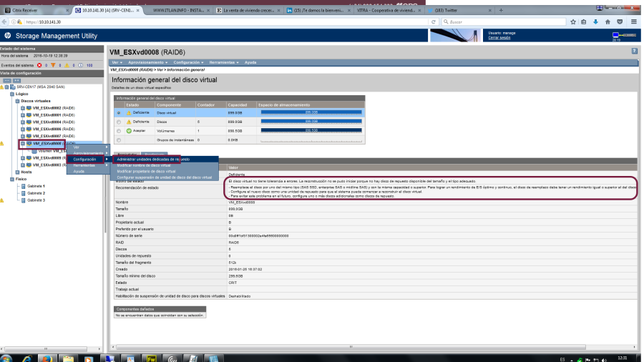Click the Firefox bookmark star icon
Viewport: 644px width, 362px height.
(575, 21)
